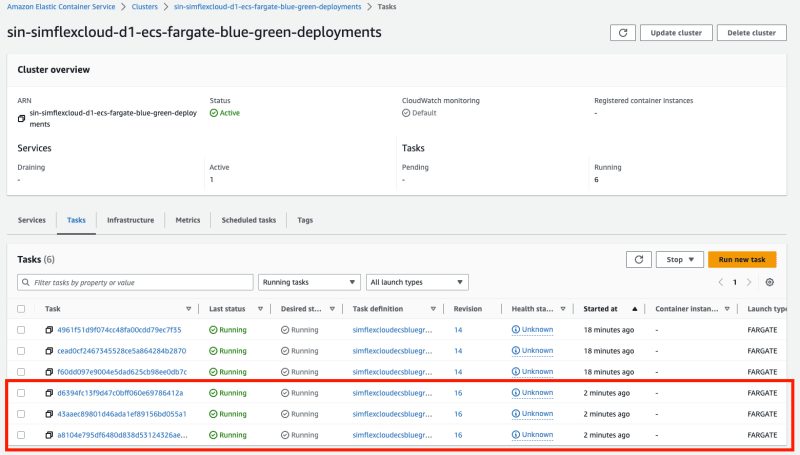
Task: Copy task ID a8104e795df6480d838d53124326ae
Action: click(x=49, y=435)
